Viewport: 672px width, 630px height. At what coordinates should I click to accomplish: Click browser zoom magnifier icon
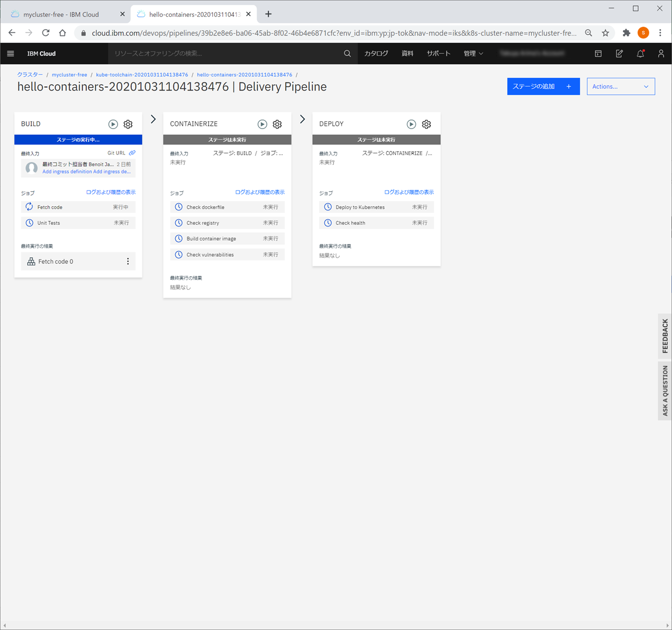[588, 33]
